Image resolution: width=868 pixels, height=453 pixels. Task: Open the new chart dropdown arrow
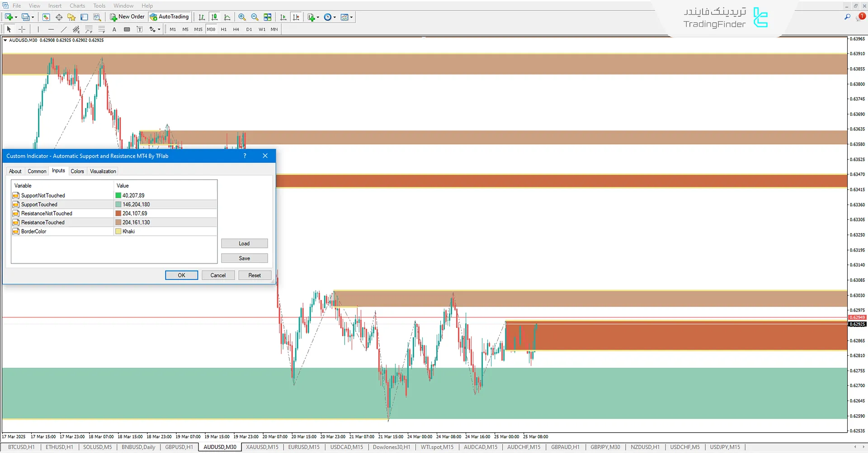16,17
